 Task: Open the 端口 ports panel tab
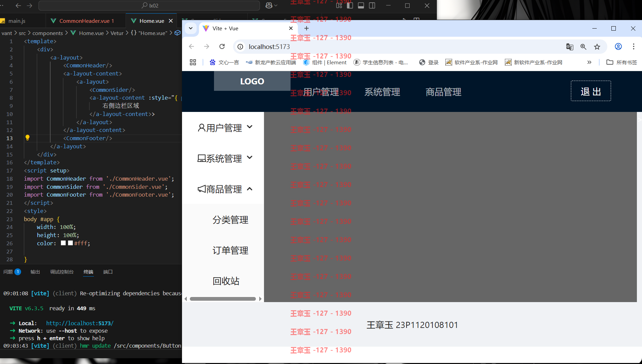pyautogui.click(x=108, y=272)
